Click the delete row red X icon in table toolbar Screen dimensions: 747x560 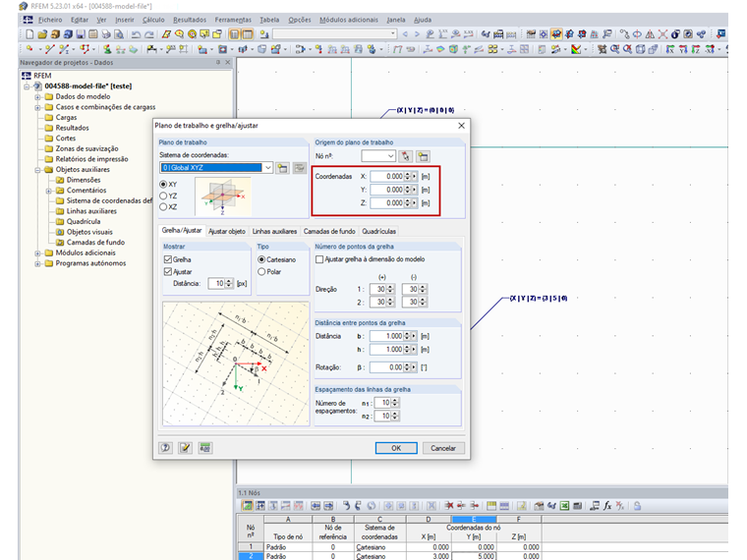[x=449, y=506]
